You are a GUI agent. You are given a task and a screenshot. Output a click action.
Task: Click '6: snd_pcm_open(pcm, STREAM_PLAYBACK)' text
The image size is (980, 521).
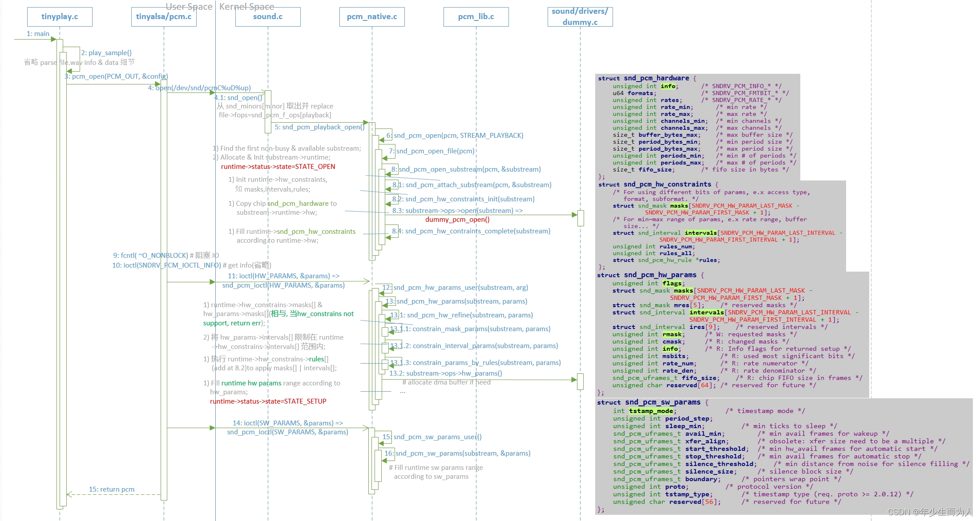(x=455, y=136)
